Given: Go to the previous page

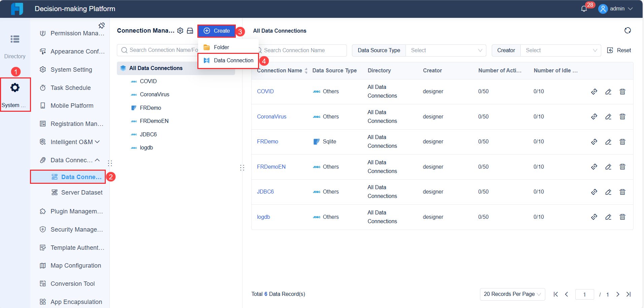Looking at the screenshot, I should [567, 294].
